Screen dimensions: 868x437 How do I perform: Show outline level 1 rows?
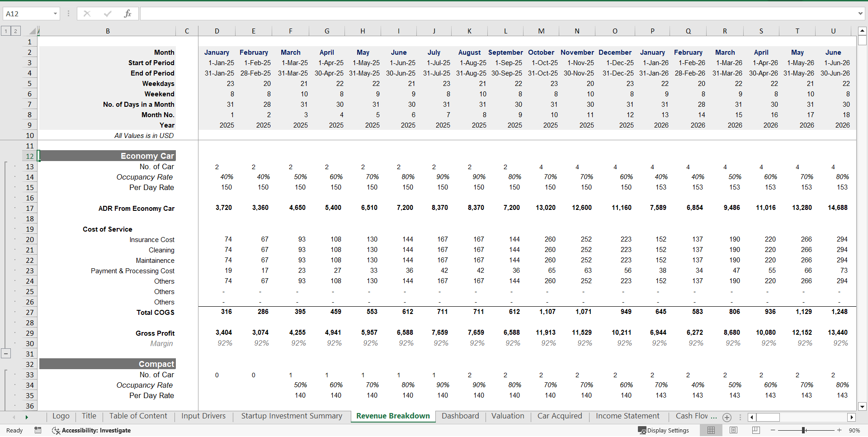coord(6,31)
